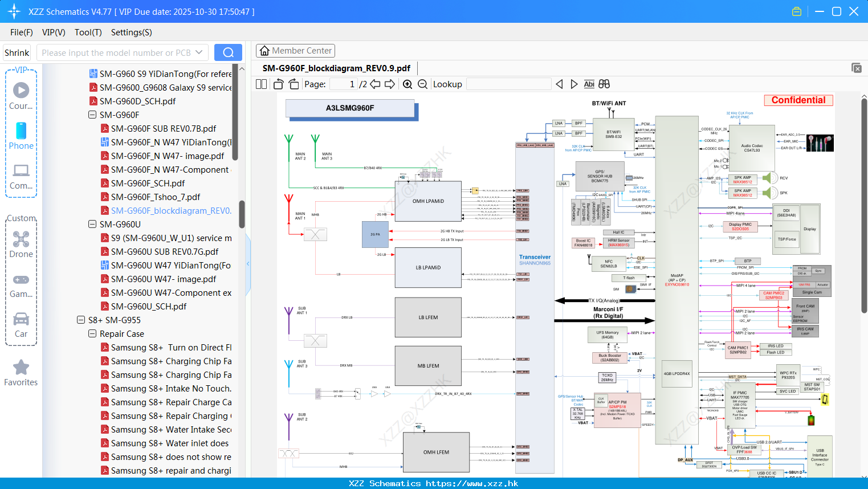Open SM-G9600_G9608 Galaxy S9 service file

pos(161,87)
